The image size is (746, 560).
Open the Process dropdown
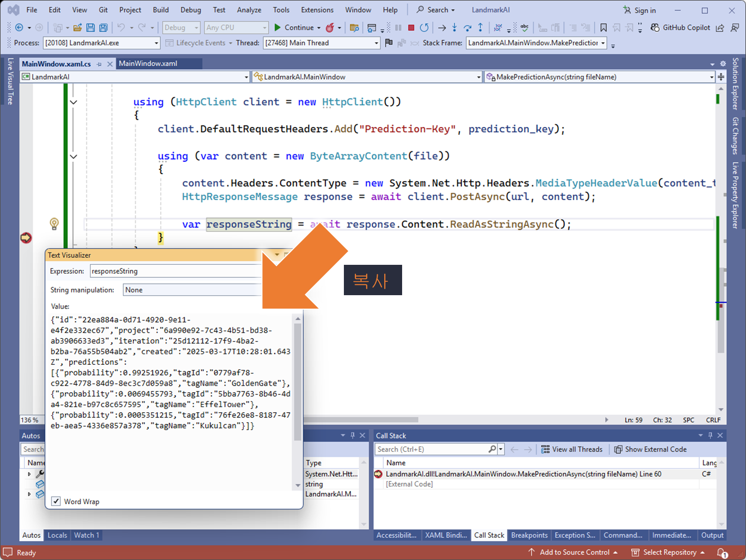(156, 43)
